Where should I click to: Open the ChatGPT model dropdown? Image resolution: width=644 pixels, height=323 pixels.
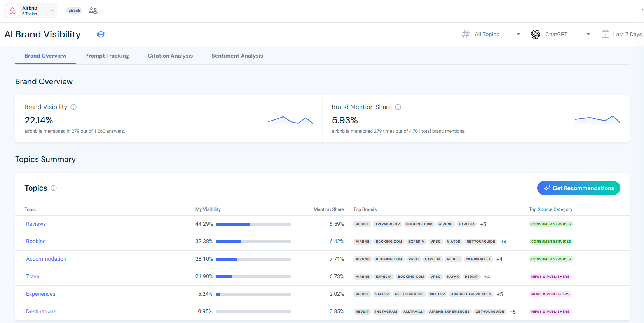561,34
